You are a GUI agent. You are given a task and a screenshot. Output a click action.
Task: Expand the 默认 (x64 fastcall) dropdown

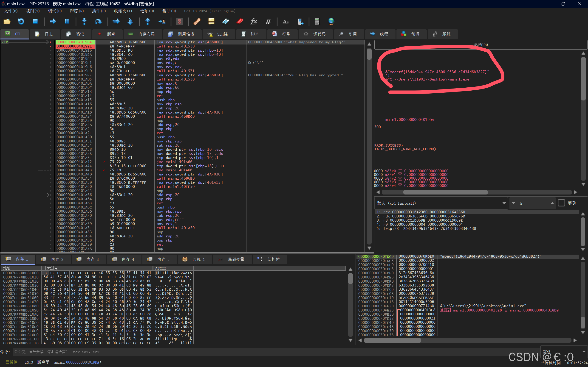tap(504, 203)
